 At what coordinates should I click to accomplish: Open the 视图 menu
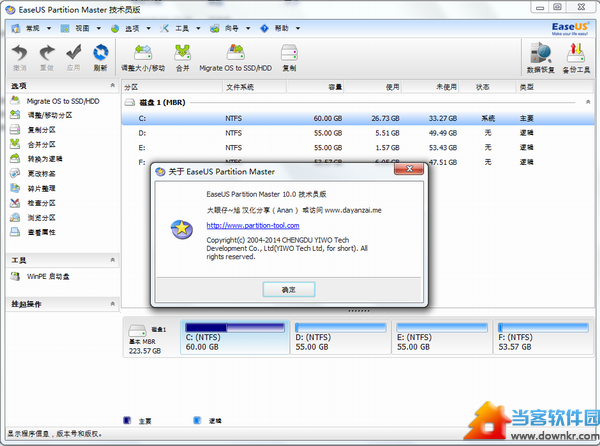pos(82,28)
